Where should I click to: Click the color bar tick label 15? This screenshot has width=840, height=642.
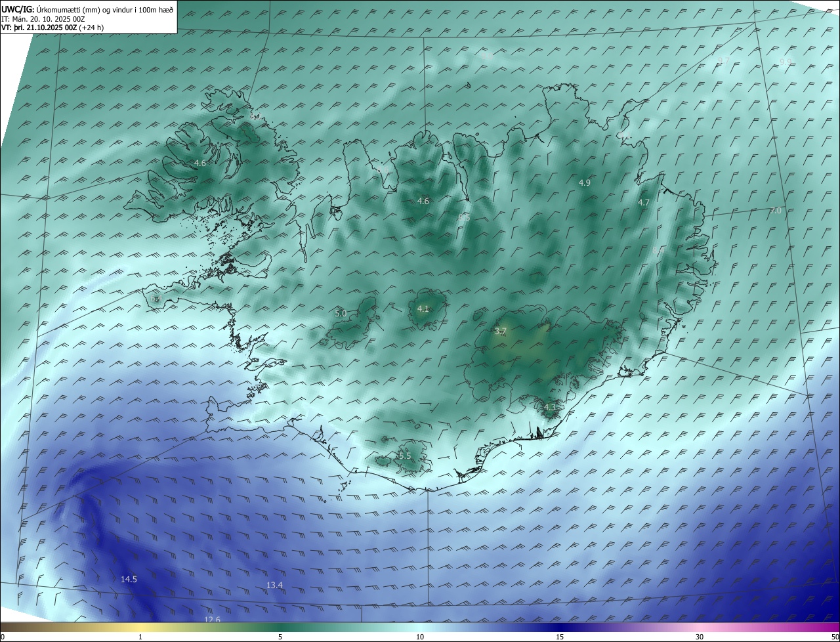click(560, 637)
